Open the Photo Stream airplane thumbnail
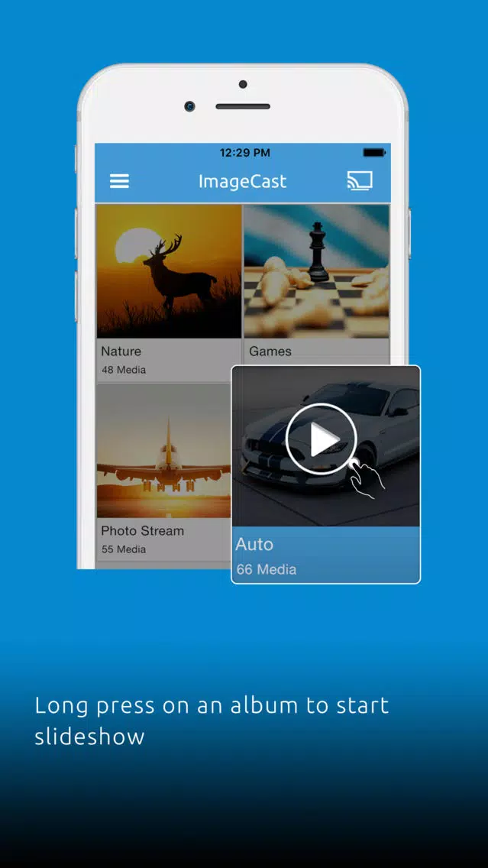 (x=164, y=451)
